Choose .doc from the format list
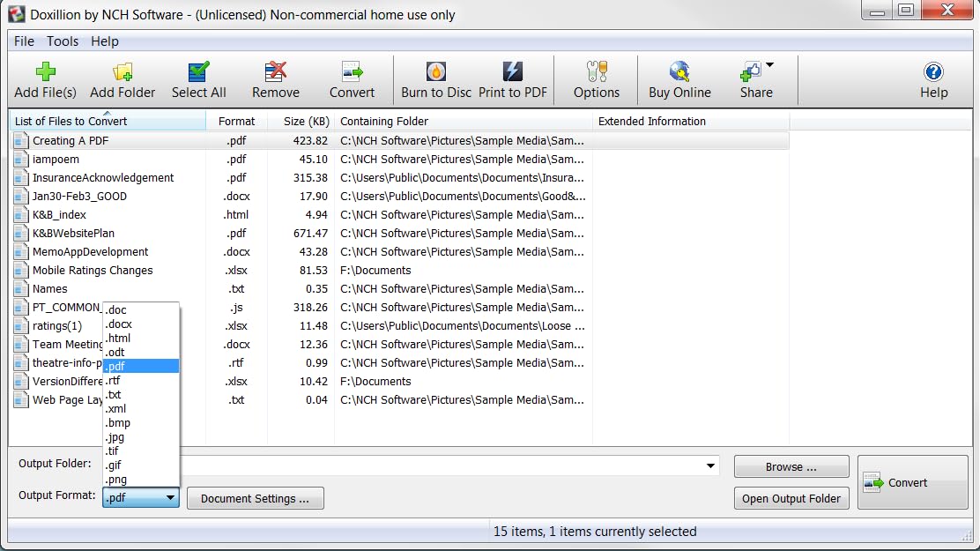 (141, 309)
